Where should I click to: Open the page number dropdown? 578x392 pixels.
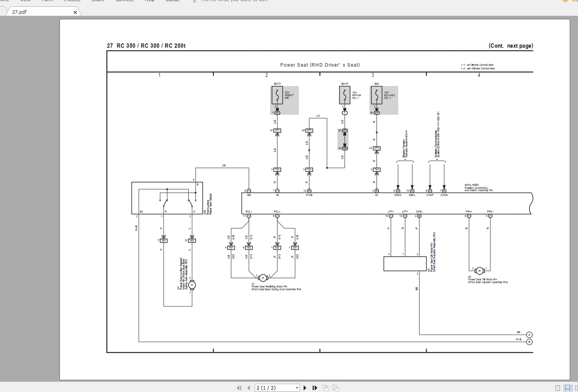pyautogui.click(x=296, y=388)
